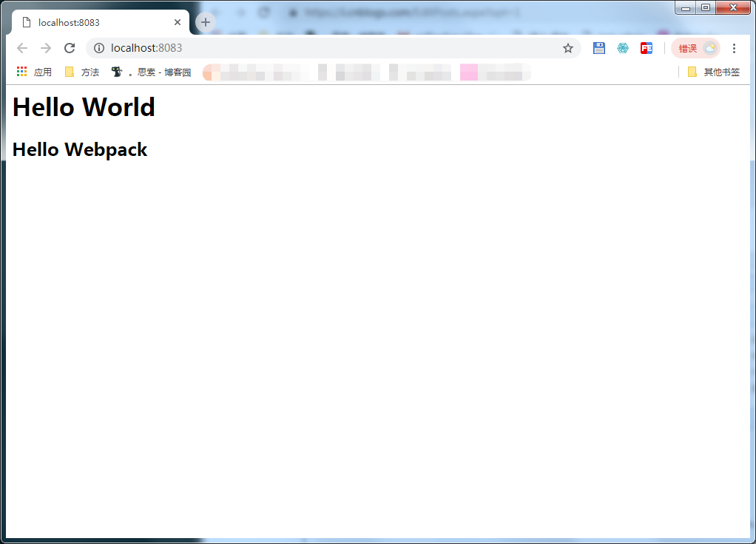The height and width of the screenshot is (544, 756).
Task: Close the localhost:8083 tab
Action: tap(178, 22)
